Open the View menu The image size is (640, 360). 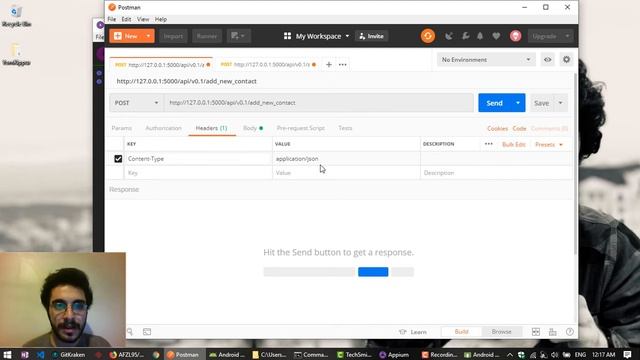tap(143, 19)
